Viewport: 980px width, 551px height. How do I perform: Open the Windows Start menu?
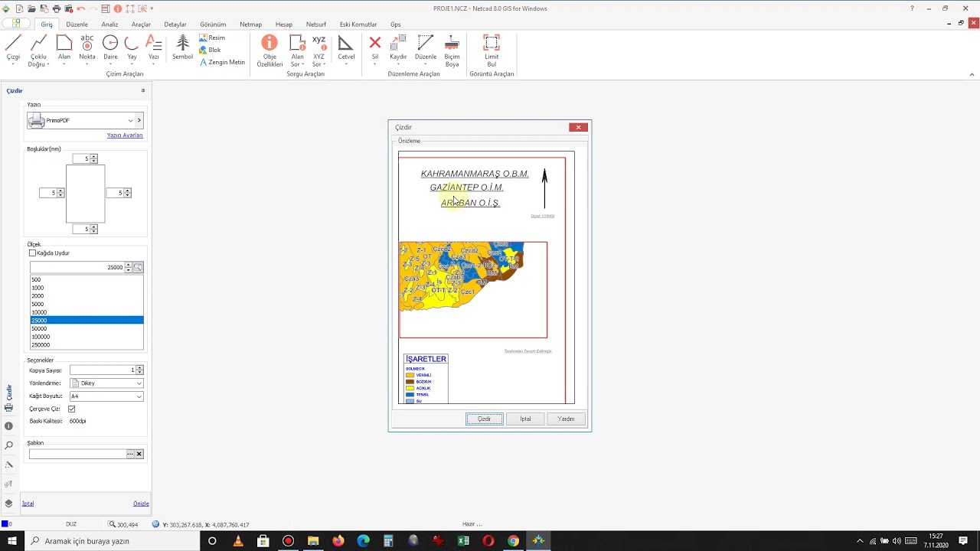[x=11, y=541]
